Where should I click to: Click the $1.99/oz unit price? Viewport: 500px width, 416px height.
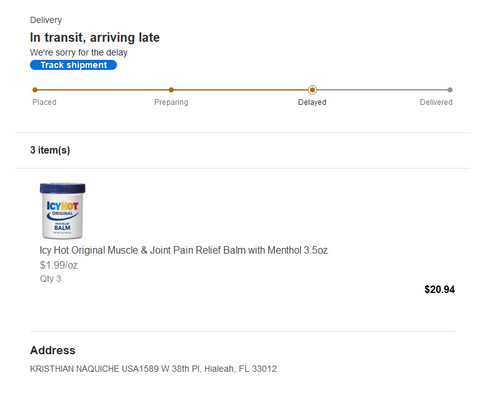click(x=59, y=265)
